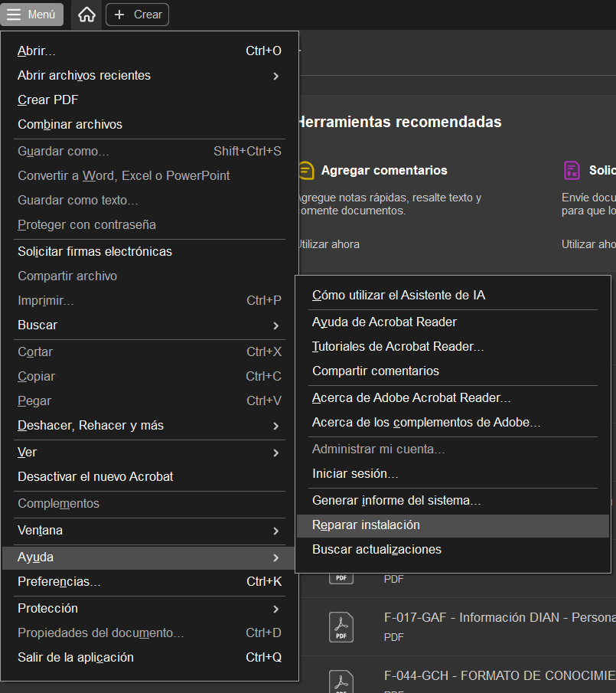Click the Crear button with plus
616x693 pixels.
(137, 15)
